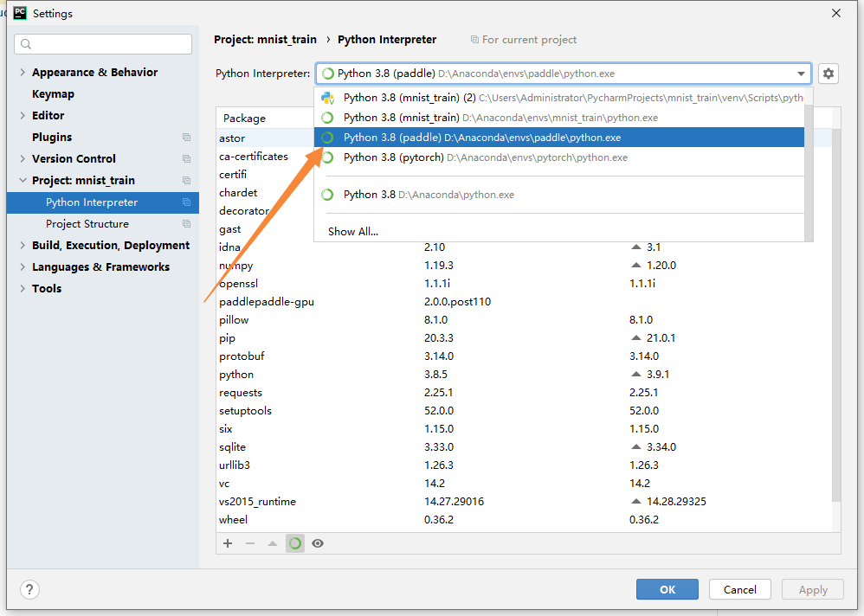Screen dimensions: 864x616
Task: Expand the Version Control section
Action: [23, 158]
